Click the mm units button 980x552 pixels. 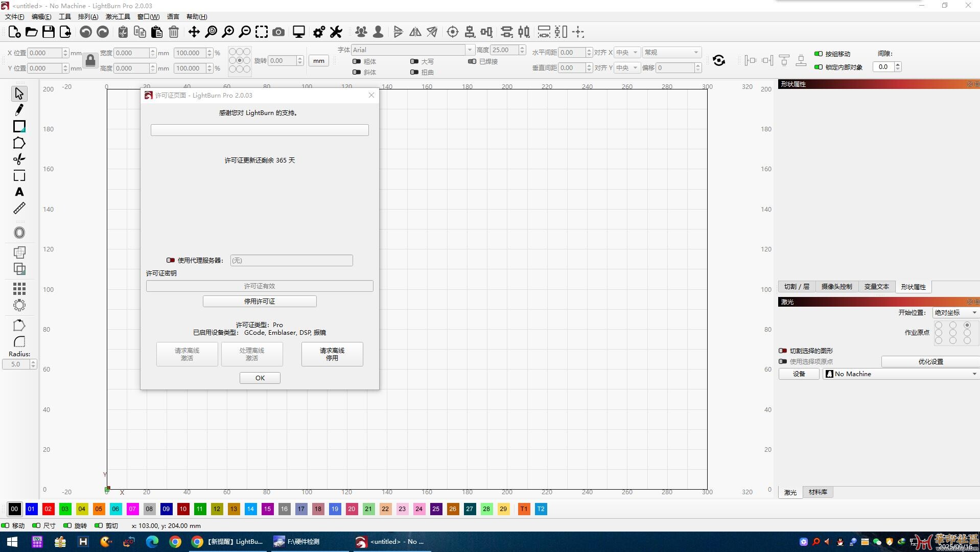(319, 61)
